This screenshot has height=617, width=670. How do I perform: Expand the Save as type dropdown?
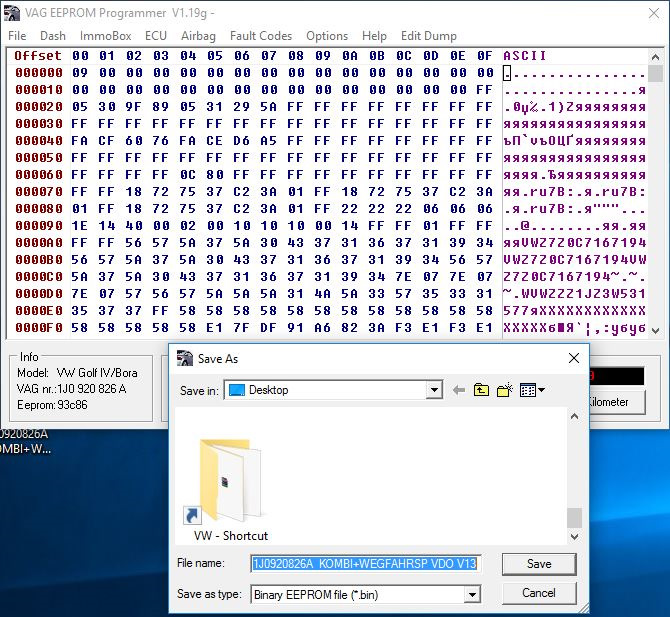(x=472, y=594)
